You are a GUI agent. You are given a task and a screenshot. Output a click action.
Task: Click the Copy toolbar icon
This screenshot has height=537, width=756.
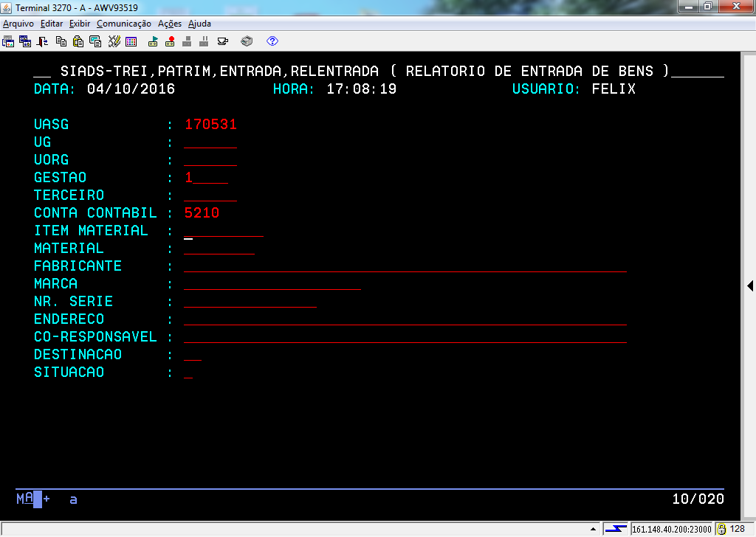coord(61,41)
